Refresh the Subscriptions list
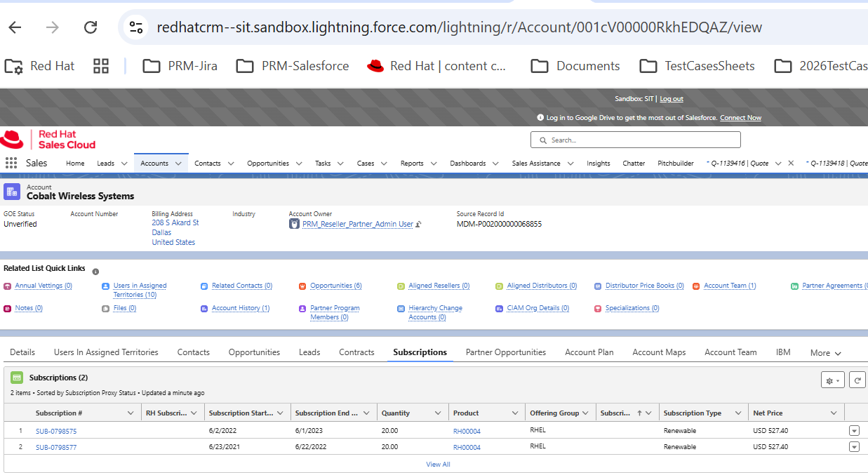868x473 pixels. click(857, 380)
